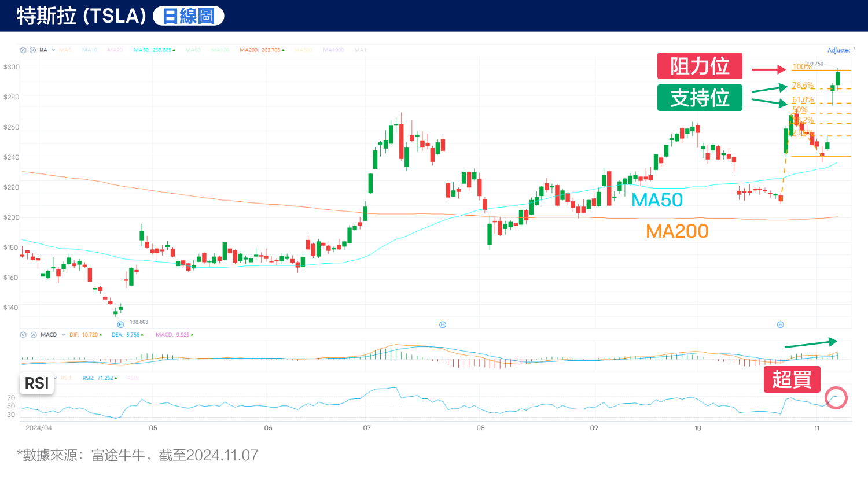Image resolution: width=868 pixels, height=484 pixels.
Task: Toggle the RSI3 series label
Action: coord(132,378)
